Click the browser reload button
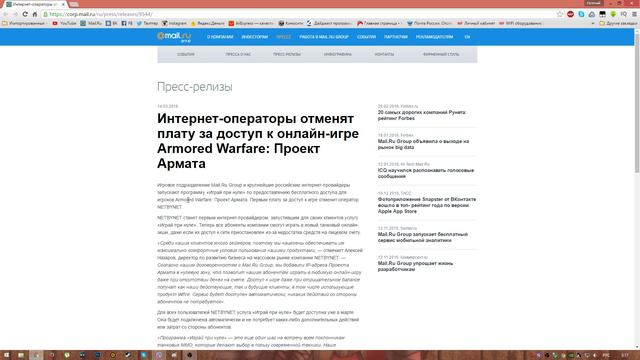Image resolution: width=640 pixels, height=360 pixels. [x=25, y=14]
